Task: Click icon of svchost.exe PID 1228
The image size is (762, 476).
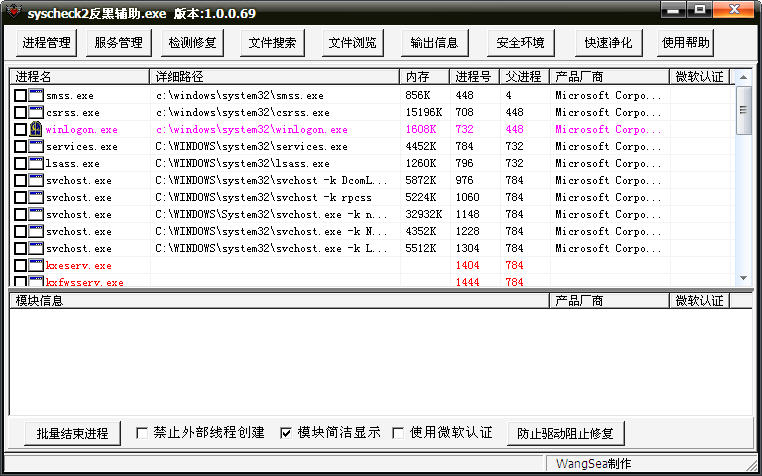Action: (36, 231)
